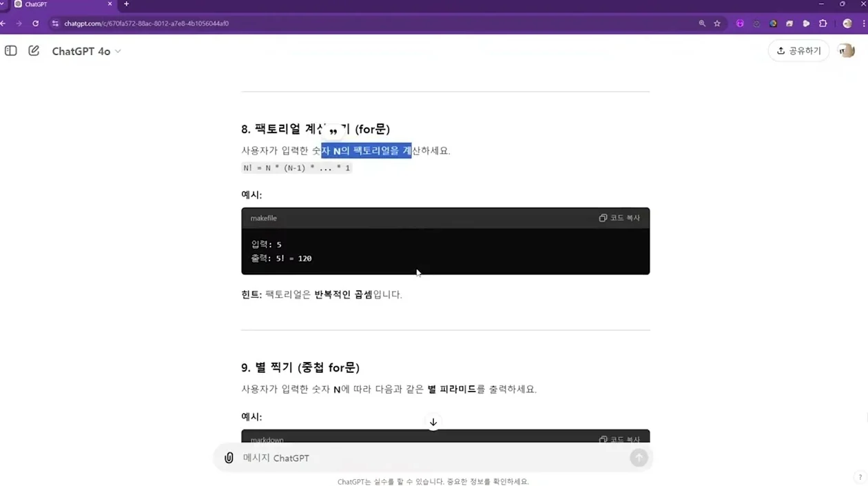The width and height of the screenshot is (868, 486).
Task: Click the highlighted N의 팩토리얼을 text
Action: (x=366, y=150)
